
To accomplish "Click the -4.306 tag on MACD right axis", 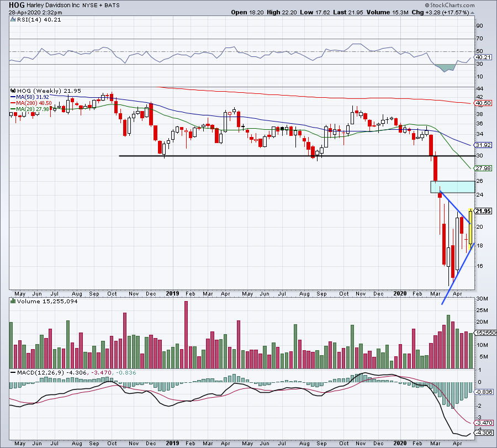I will coord(483,433).
